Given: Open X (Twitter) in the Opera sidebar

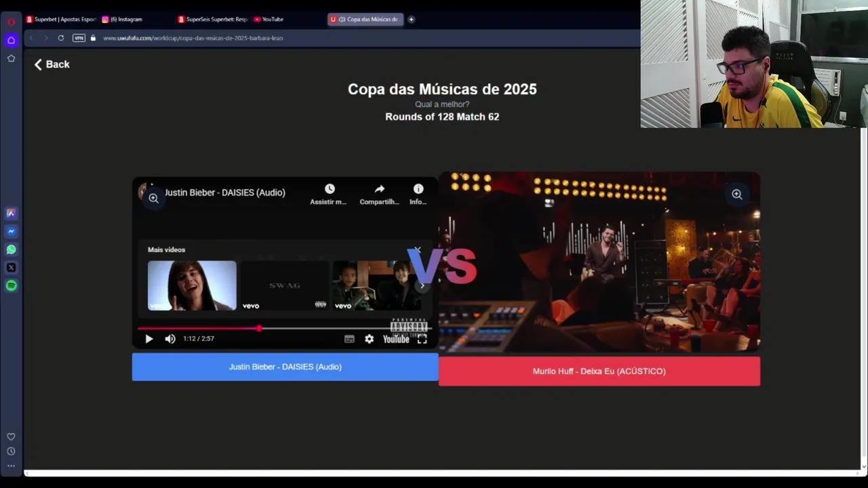Looking at the screenshot, I should 11,268.
